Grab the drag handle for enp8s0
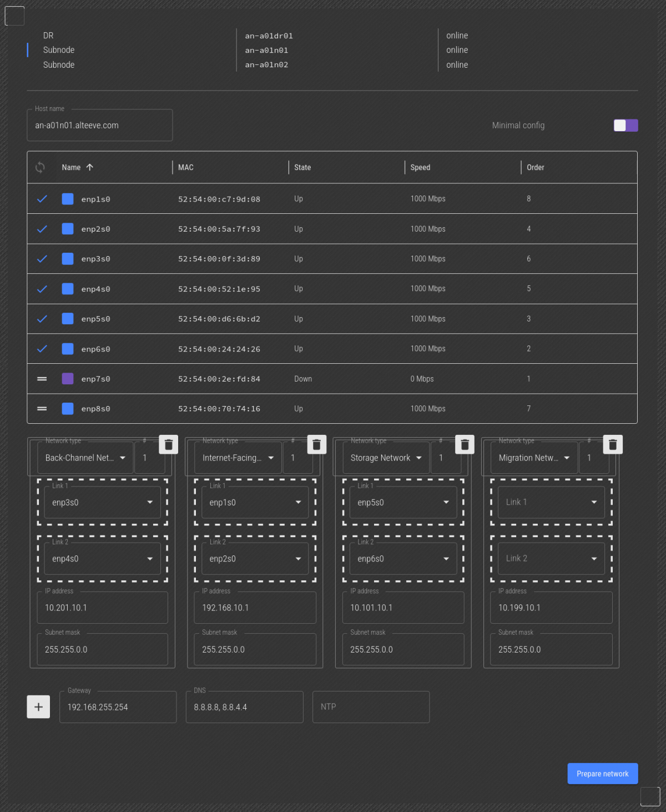The image size is (666, 812). (42, 409)
